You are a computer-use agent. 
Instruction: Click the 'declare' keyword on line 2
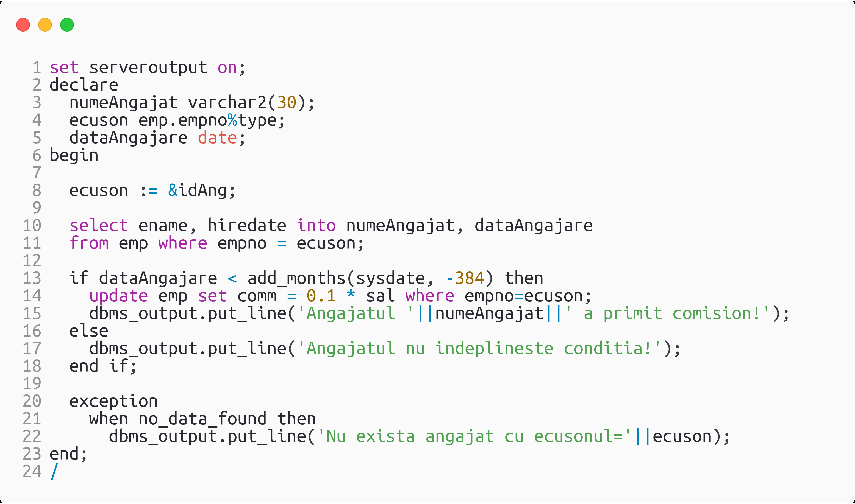pos(84,85)
